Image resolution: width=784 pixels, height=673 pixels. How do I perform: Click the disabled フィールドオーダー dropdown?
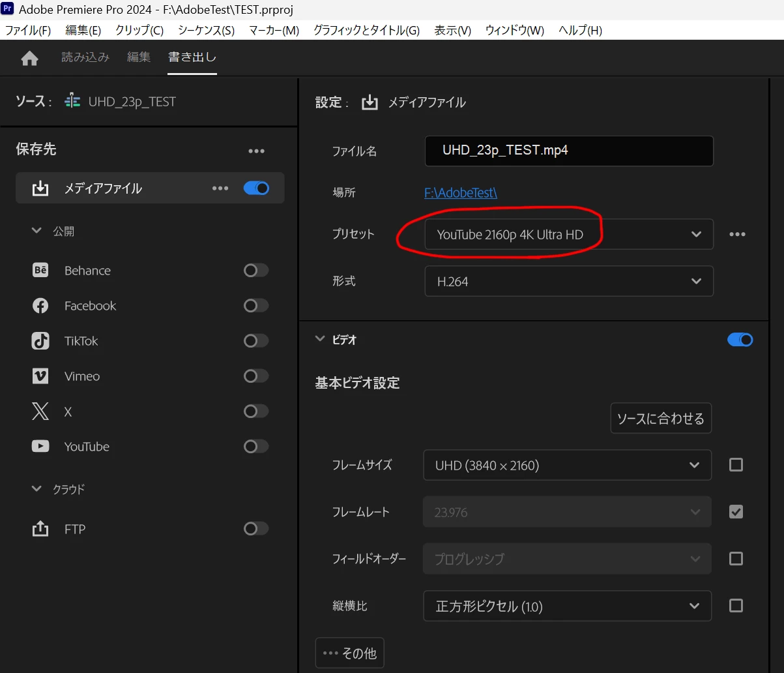(567, 559)
